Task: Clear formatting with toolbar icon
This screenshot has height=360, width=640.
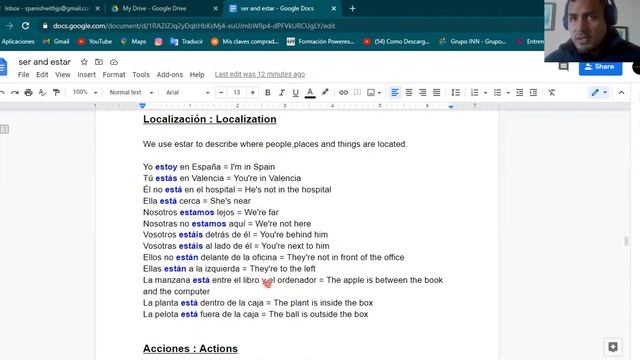Action: click(x=552, y=93)
